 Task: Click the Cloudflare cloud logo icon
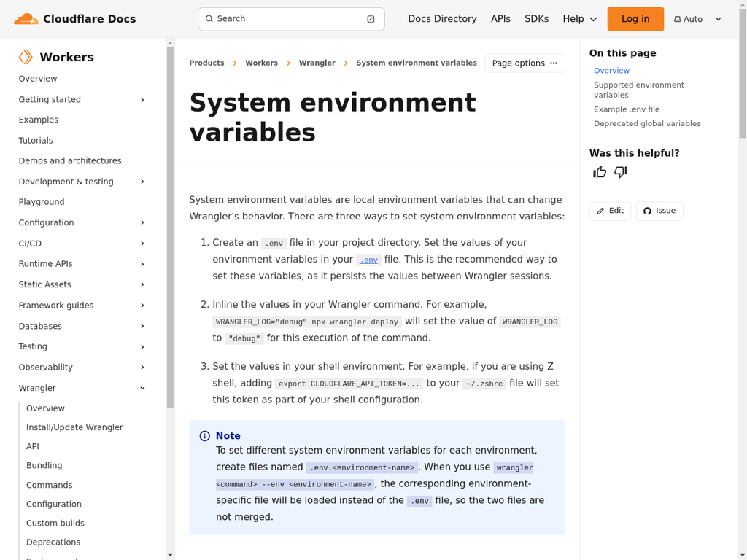(x=26, y=19)
